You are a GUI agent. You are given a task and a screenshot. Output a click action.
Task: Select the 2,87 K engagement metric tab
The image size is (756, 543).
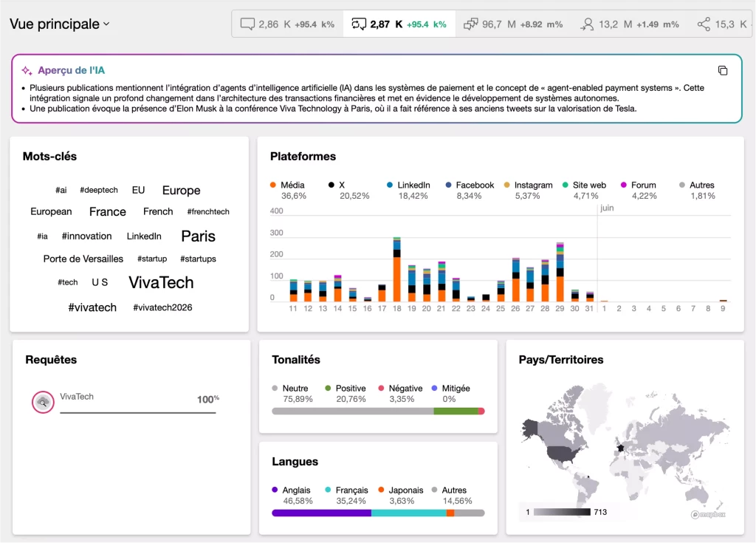point(399,24)
